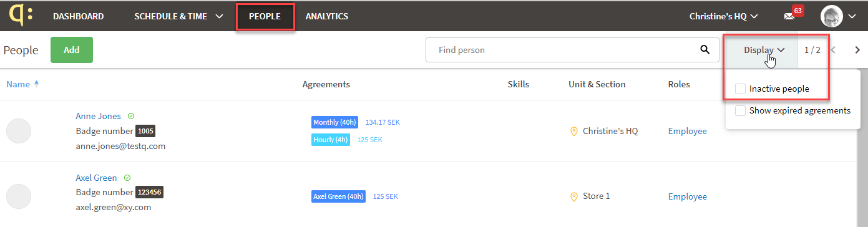Click the search magnifier icon
868x227 pixels.
click(x=705, y=50)
